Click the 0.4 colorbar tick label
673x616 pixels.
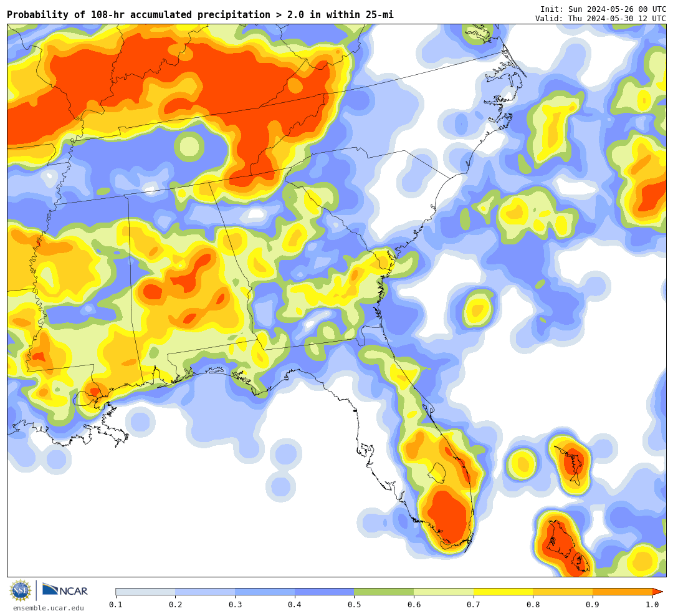point(295,605)
